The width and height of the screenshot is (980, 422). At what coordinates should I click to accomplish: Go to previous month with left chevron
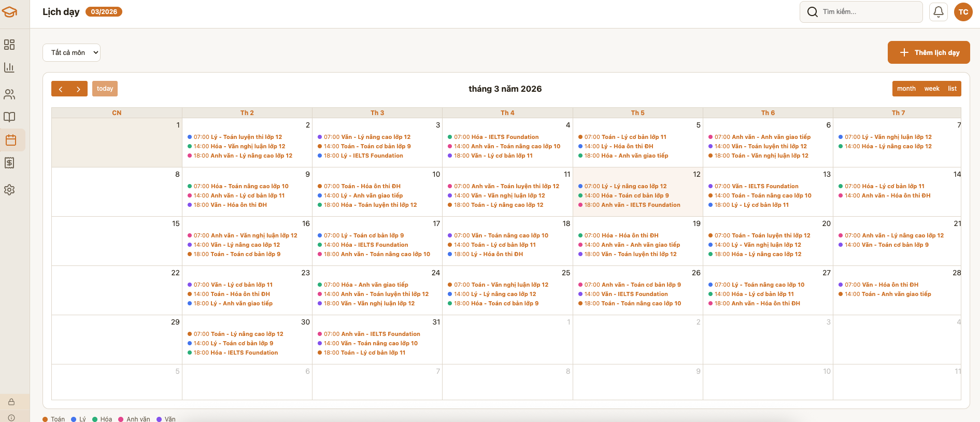(x=60, y=89)
